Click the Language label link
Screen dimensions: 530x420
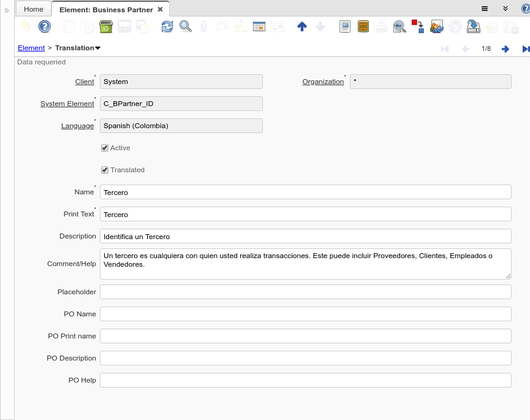pos(77,126)
